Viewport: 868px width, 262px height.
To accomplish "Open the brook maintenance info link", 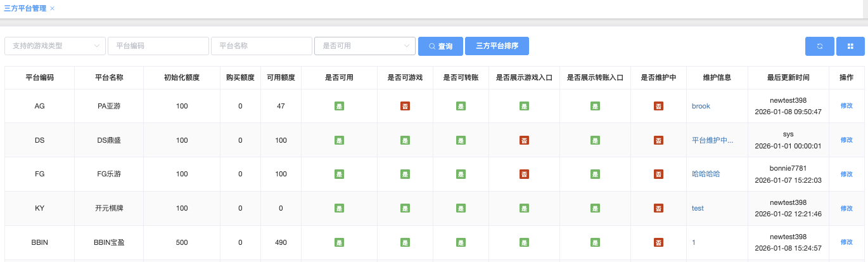I will click(701, 106).
